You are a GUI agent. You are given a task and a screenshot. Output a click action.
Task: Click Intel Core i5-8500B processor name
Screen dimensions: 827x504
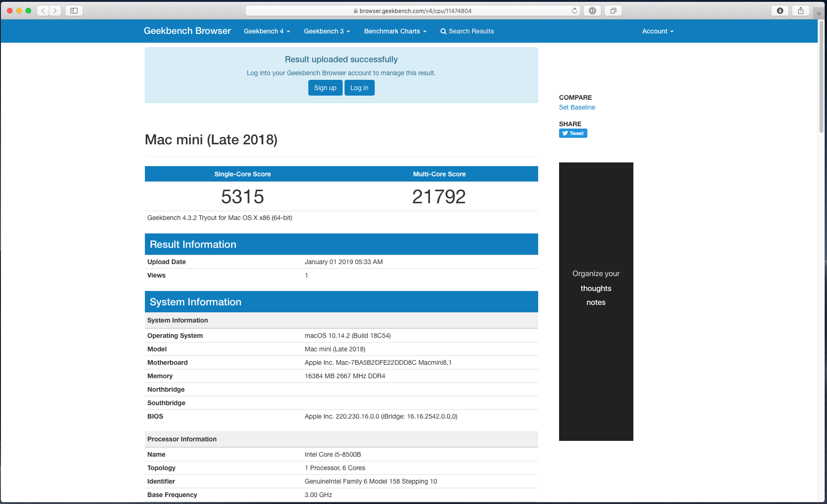click(x=333, y=454)
